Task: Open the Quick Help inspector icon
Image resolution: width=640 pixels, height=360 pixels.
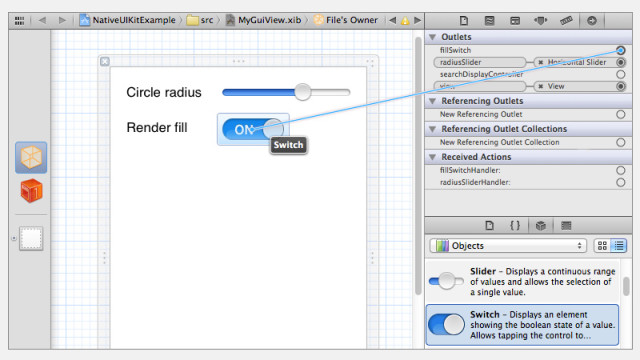Action: tap(489, 20)
